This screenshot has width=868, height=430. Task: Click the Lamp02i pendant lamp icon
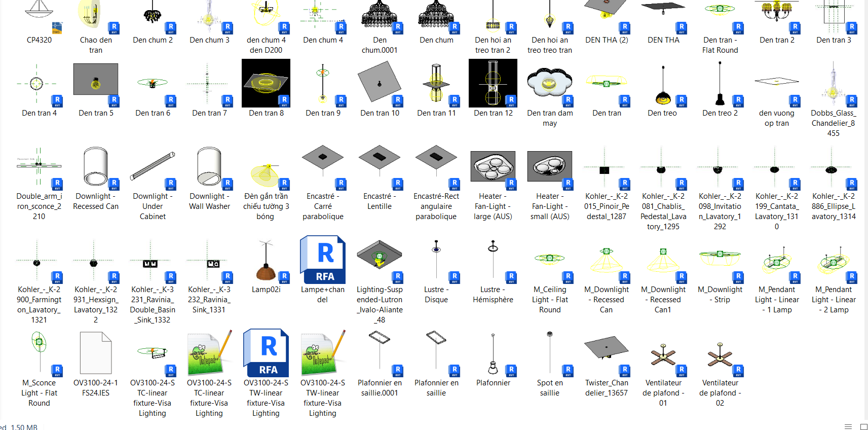(266, 260)
